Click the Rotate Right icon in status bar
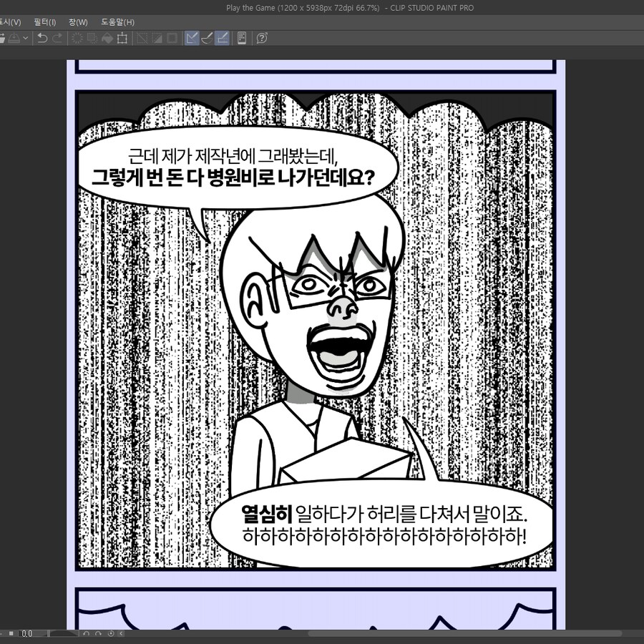Screen dimensions: 644x644 (99, 633)
